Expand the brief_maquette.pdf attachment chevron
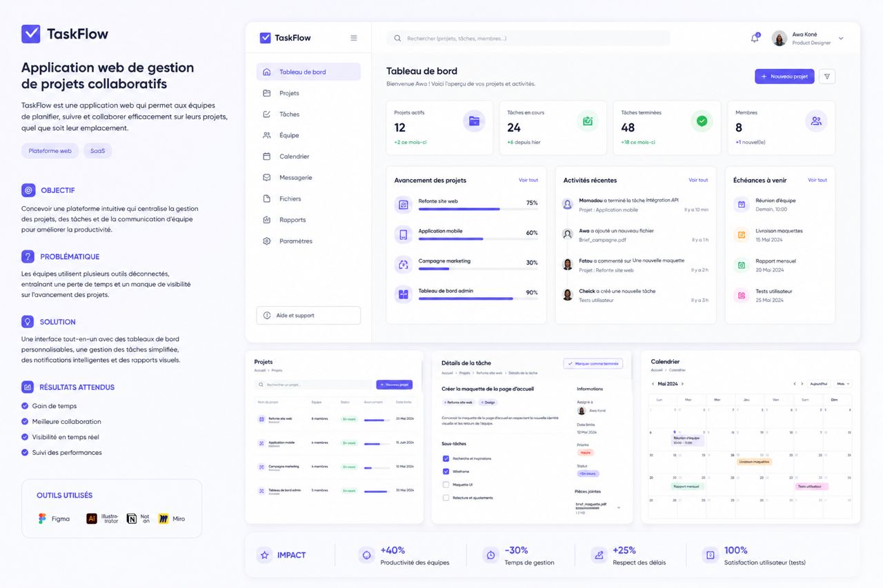The width and height of the screenshot is (883, 588). (618, 507)
